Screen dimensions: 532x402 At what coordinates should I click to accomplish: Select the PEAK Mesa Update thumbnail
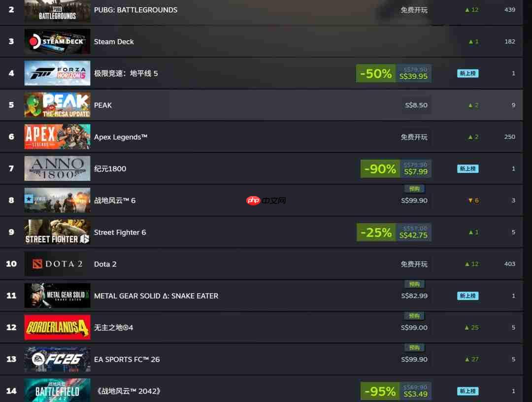57,105
